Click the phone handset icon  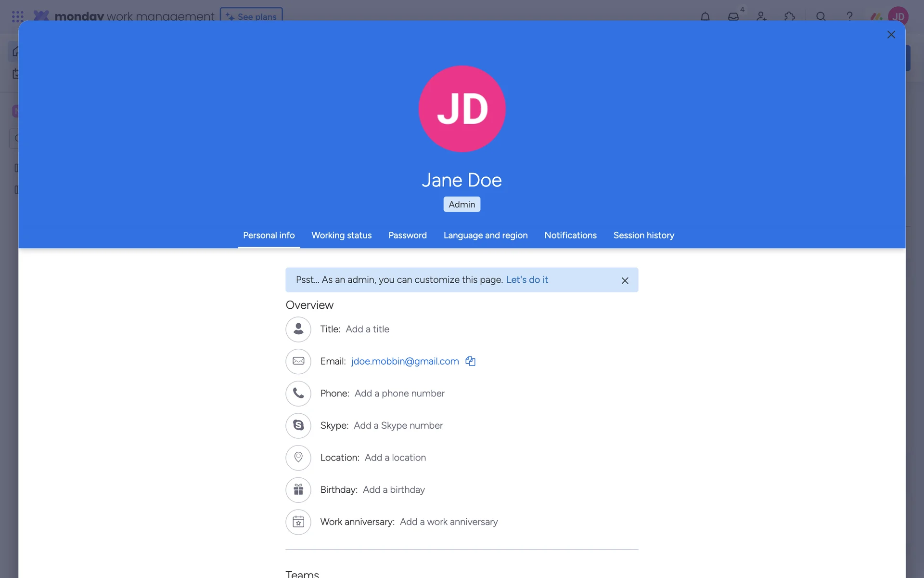[298, 394]
